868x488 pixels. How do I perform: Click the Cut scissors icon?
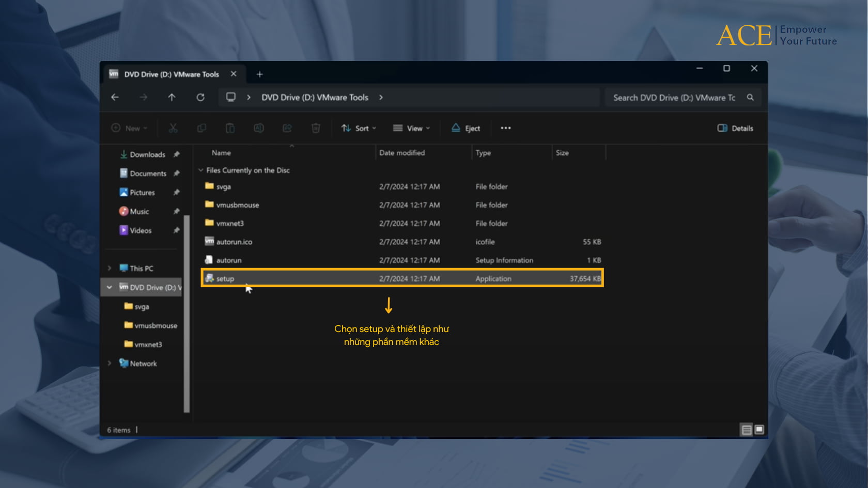click(x=173, y=128)
